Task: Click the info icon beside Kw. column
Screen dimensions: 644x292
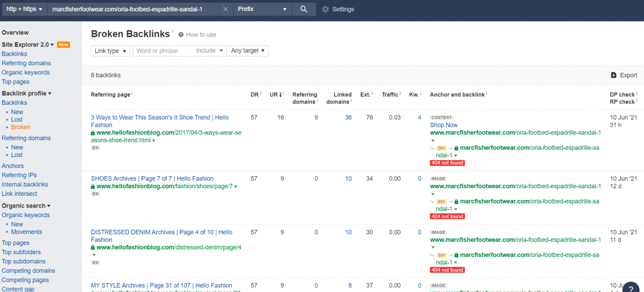Action: tap(420, 94)
